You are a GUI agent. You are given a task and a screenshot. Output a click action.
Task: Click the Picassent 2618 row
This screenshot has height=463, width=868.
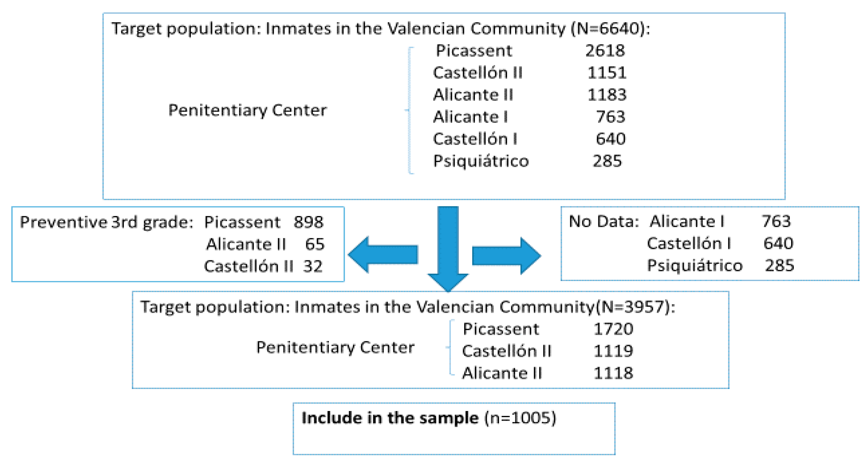(x=530, y=51)
